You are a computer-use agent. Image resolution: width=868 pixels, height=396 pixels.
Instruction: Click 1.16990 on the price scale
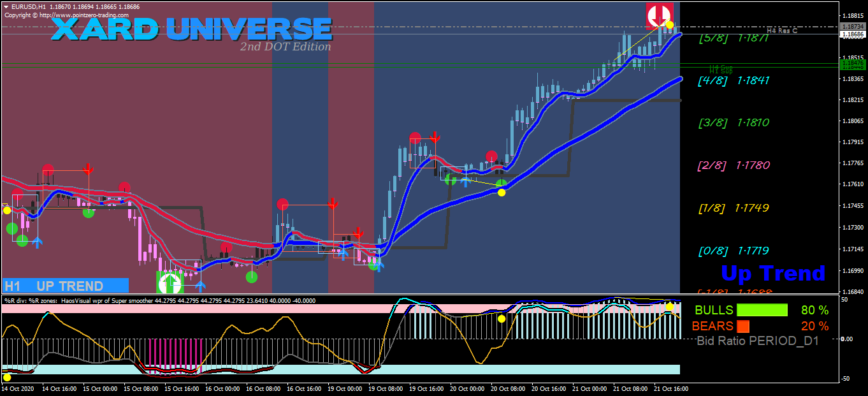(x=853, y=270)
